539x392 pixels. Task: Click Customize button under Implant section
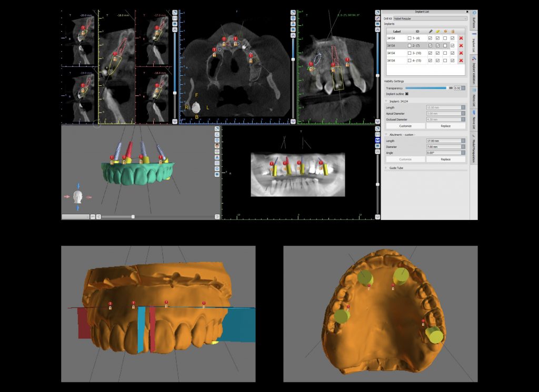[x=405, y=126]
